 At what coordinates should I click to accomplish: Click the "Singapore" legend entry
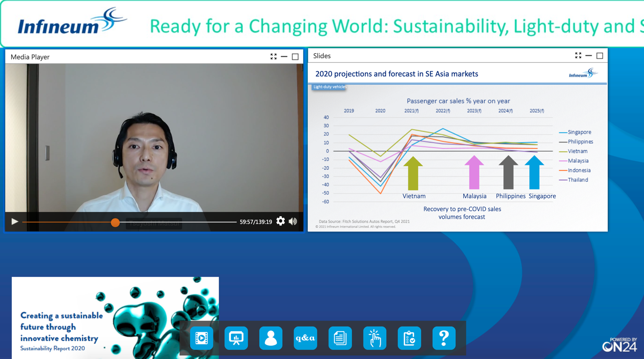tap(579, 132)
